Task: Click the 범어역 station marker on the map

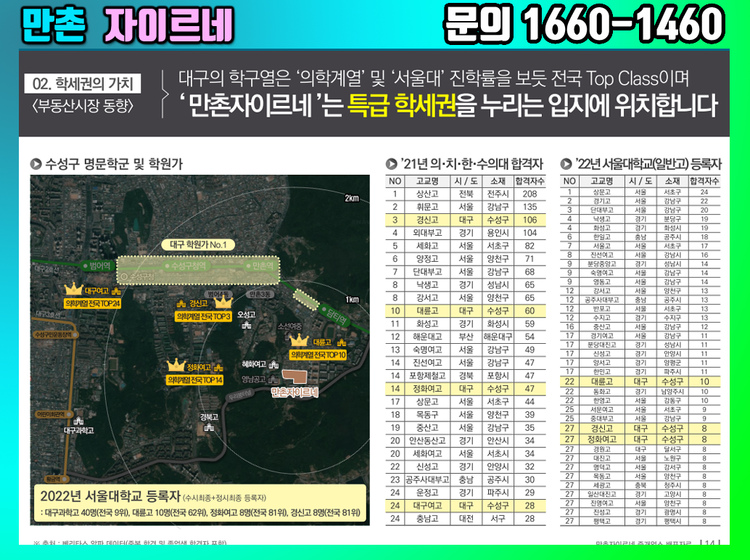Action: pos(96,266)
